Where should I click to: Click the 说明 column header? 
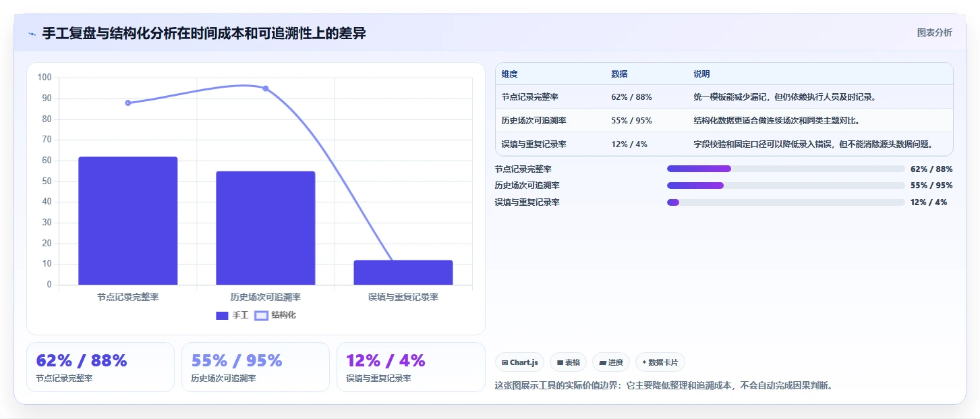(701, 74)
